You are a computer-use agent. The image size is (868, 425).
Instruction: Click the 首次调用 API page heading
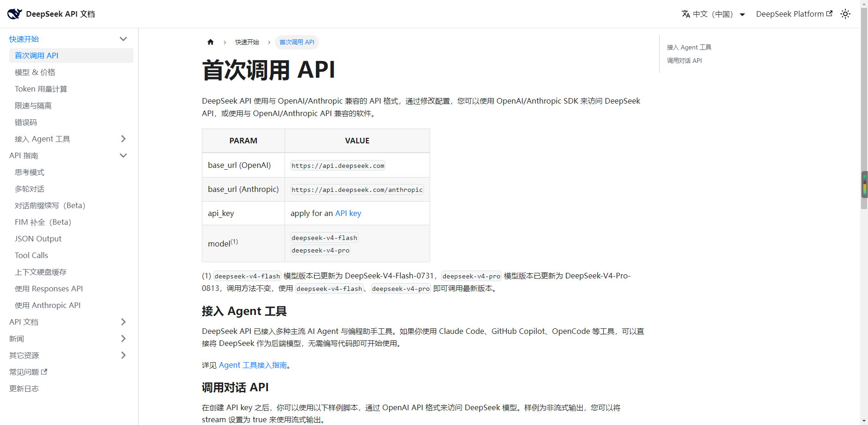pyautogui.click(x=268, y=70)
